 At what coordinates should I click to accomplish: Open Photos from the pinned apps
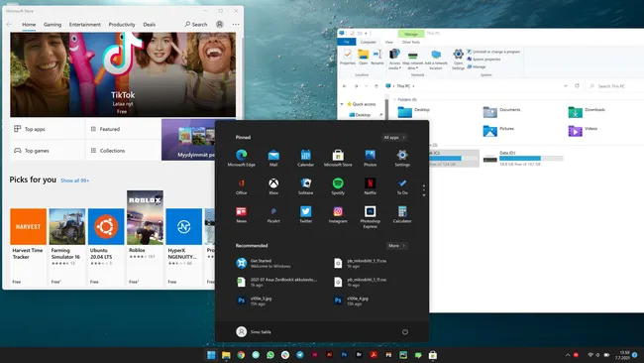371,158
